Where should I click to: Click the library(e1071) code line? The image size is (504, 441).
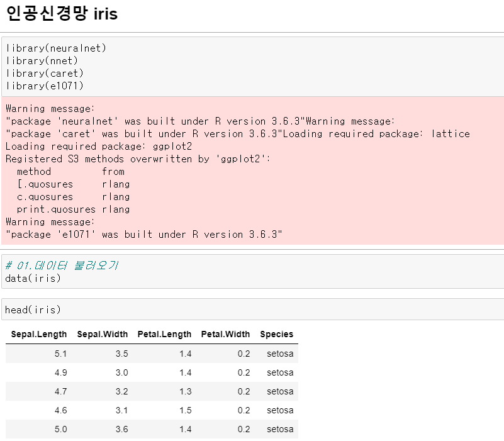45,86
